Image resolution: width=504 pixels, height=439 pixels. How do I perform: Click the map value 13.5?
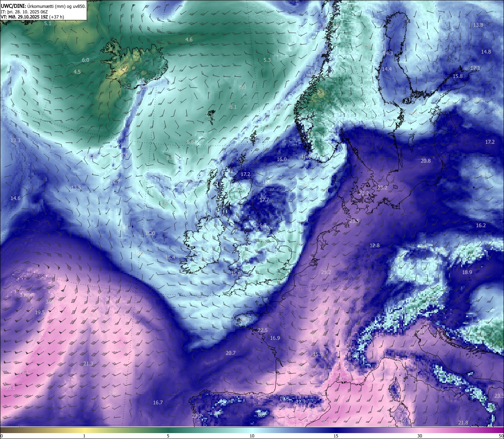pos(76,188)
